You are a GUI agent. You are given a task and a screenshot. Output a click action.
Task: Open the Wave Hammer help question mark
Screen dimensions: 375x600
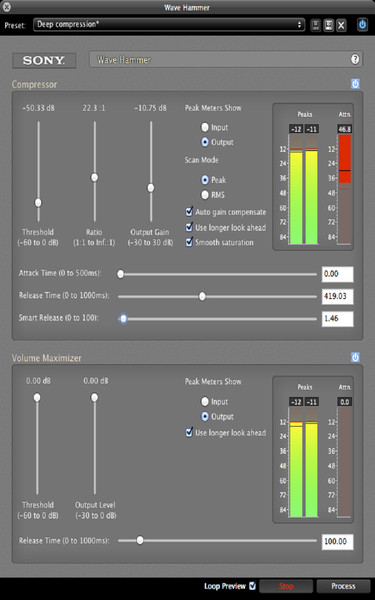click(x=355, y=59)
